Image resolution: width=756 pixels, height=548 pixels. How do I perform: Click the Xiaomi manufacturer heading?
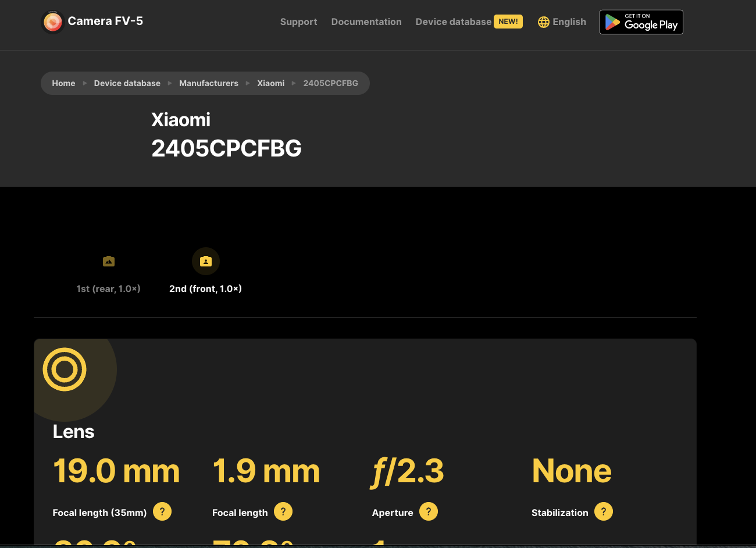181,120
